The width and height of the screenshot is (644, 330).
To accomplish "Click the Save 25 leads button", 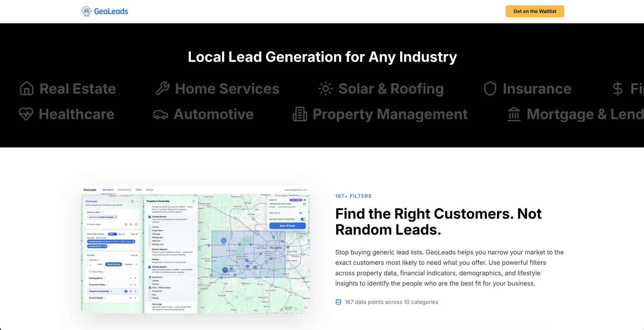I will (x=287, y=226).
